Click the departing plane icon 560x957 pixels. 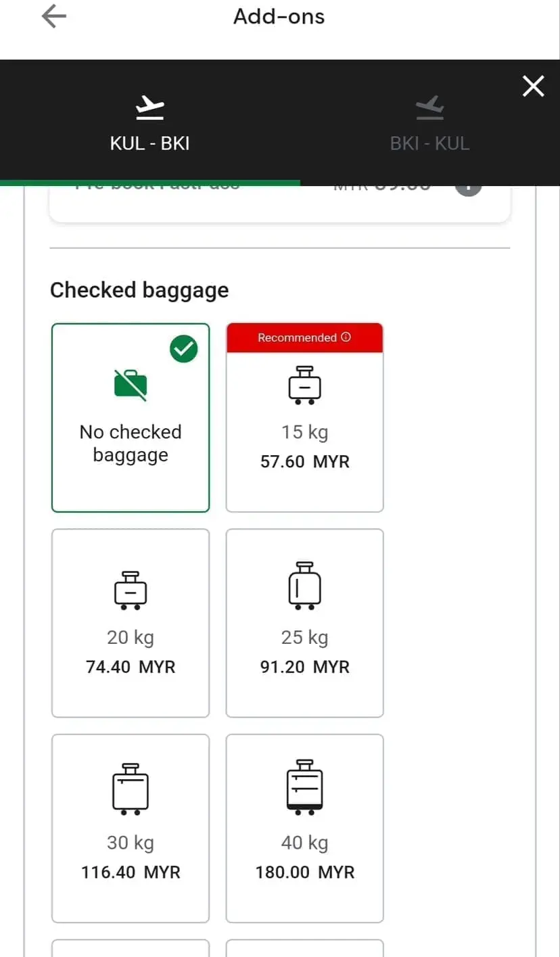coord(149,107)
